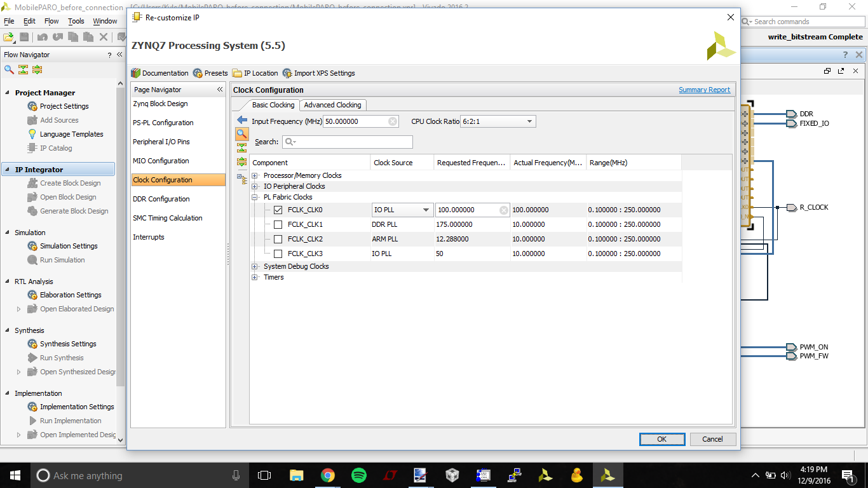Viewport: 868px width, 488px height.
Task: Select DDR Configuration page
Action: click(x=178, y=199)
